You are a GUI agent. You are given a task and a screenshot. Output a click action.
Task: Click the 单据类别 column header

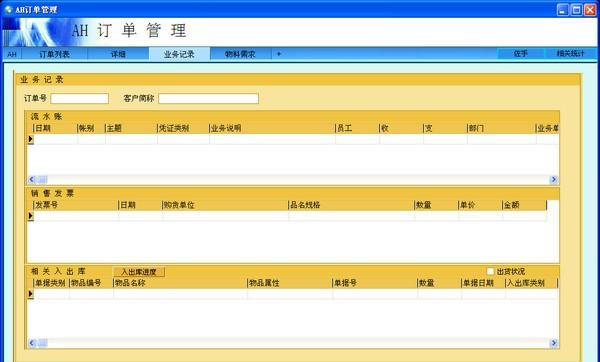[51, 283]
